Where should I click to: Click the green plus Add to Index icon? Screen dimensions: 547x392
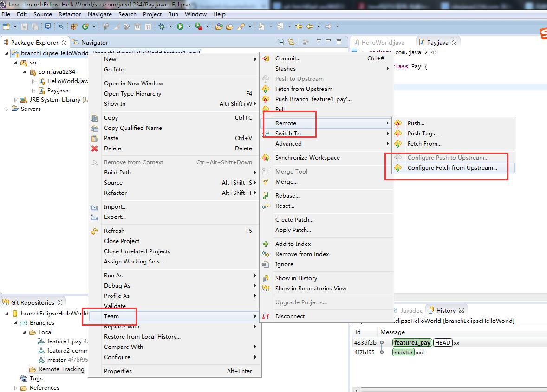(266, 244)
